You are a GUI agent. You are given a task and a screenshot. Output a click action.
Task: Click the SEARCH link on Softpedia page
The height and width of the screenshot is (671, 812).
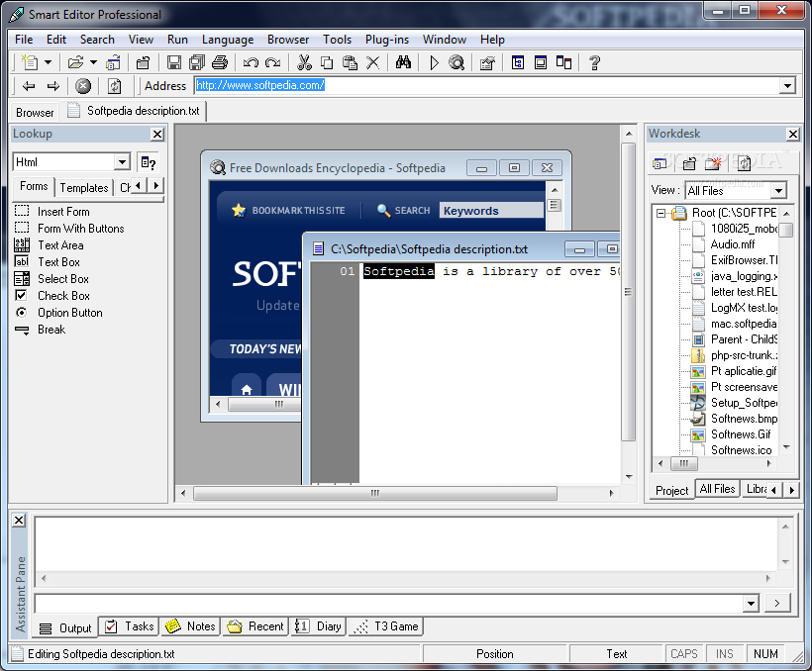404,210
